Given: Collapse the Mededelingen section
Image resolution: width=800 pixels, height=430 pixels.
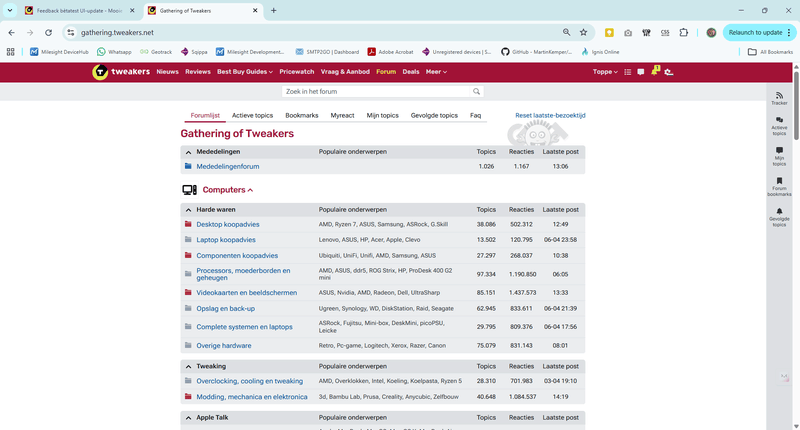Looking at the screenshot, I should coord(188,152).
